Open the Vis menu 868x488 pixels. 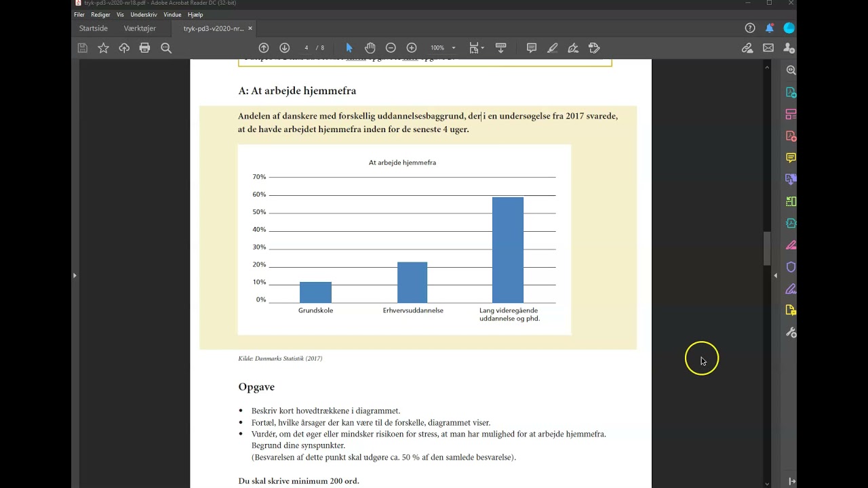(120, 14)
